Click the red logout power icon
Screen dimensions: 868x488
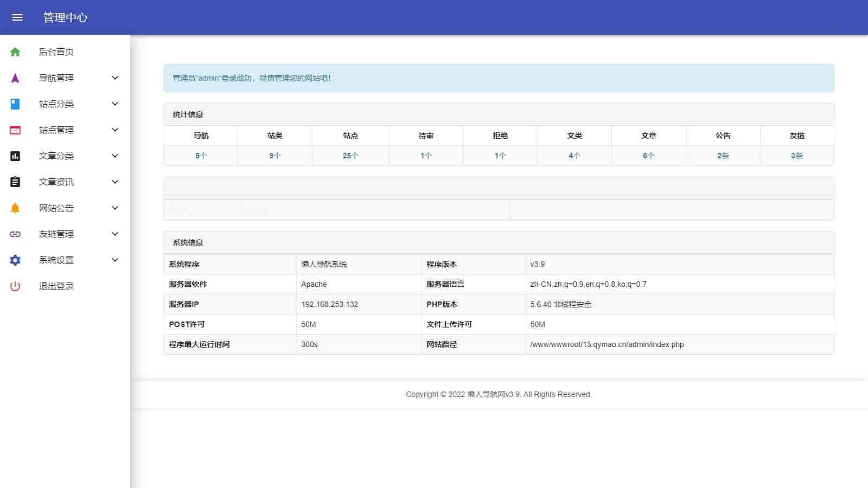(15, 286)
